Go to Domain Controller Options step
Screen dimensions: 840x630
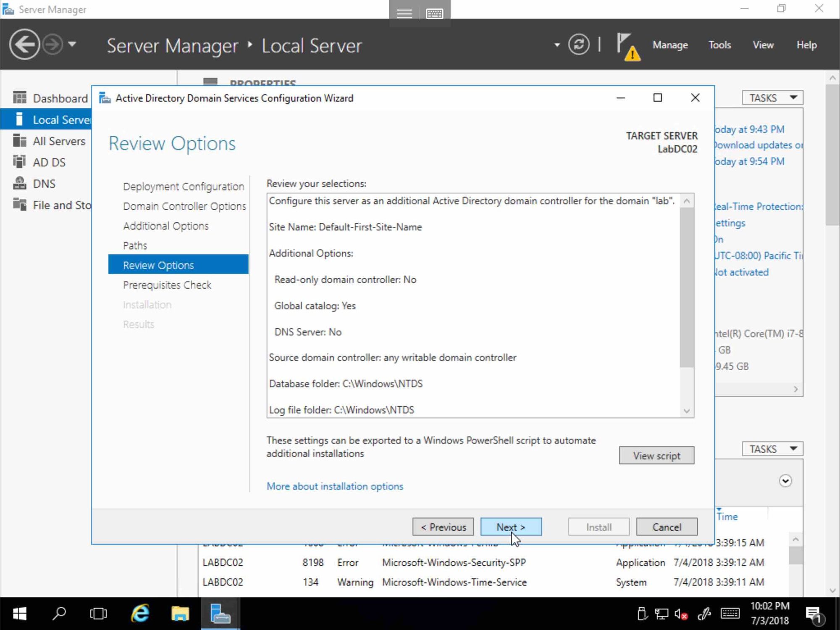click(x=184, y=206)
